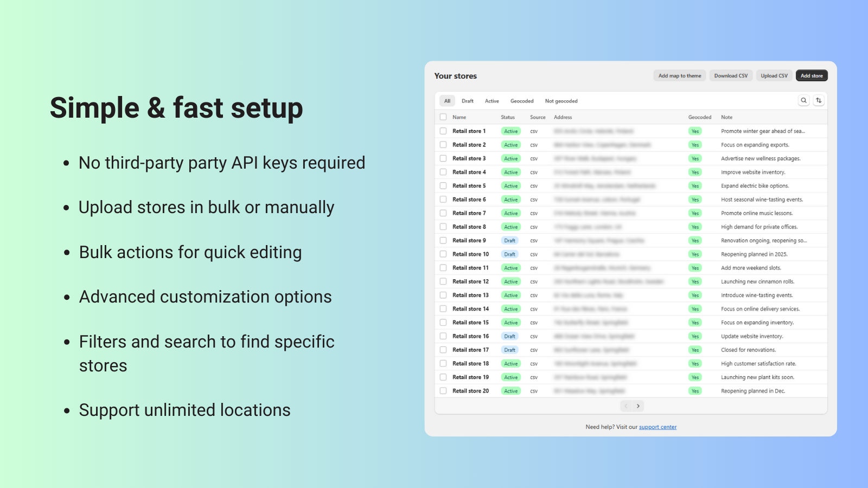Go to the next page of stores
Viewport: 868px width, 488px height.
click(x=639, y=406)
